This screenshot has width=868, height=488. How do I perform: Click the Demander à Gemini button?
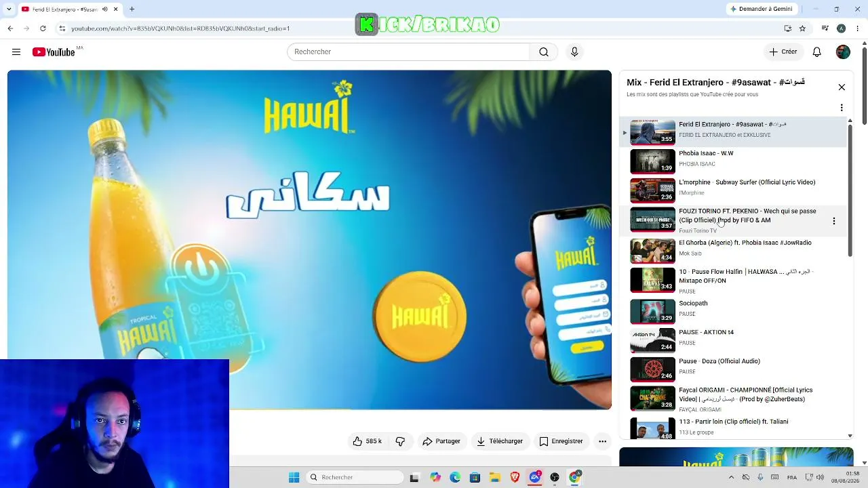pyautogui.click(x=761, y=9)
